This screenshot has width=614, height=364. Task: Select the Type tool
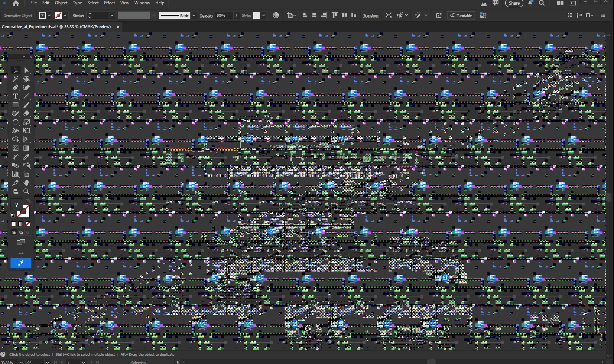(15, 96)
